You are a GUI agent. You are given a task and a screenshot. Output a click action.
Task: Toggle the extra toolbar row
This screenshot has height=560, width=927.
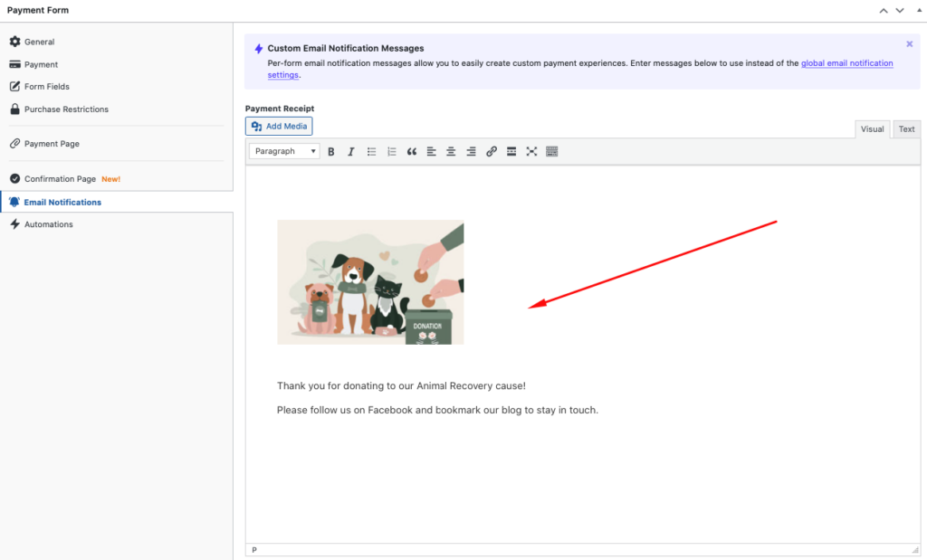point(552,152)
